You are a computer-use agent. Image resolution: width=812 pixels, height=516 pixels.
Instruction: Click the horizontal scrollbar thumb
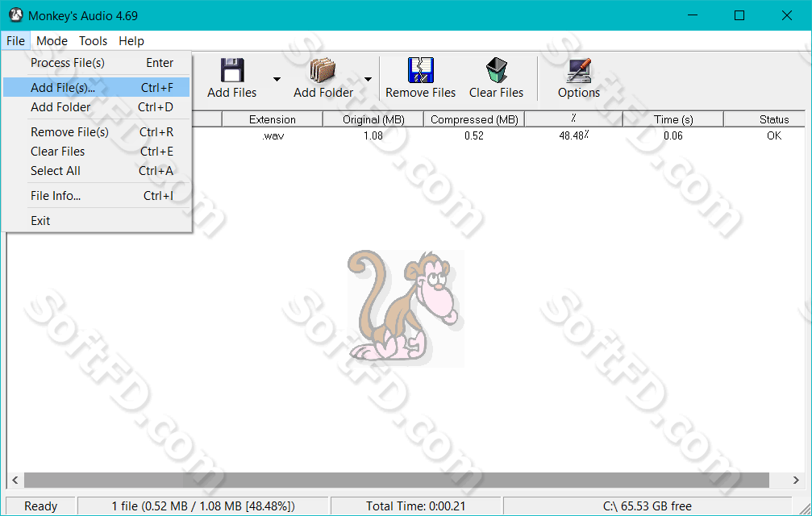pyautogui.click(x=397, y=480)
